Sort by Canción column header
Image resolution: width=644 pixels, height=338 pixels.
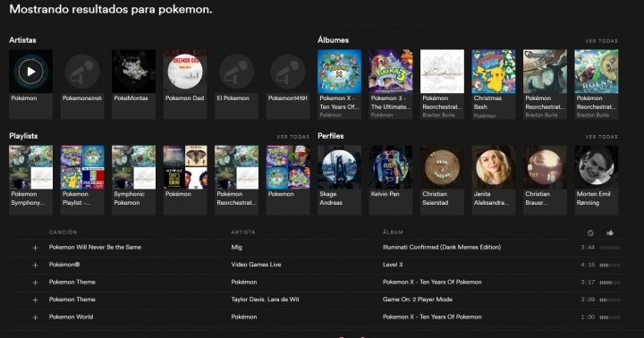point(63,232)
